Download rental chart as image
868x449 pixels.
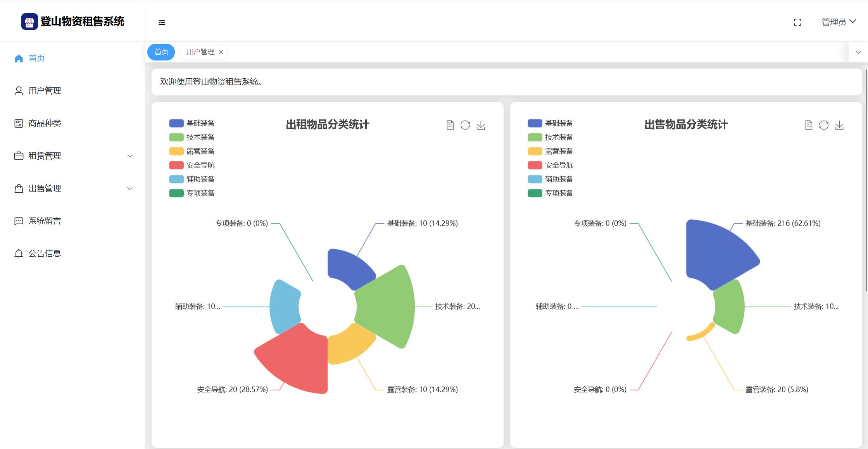tap(481, 125)
